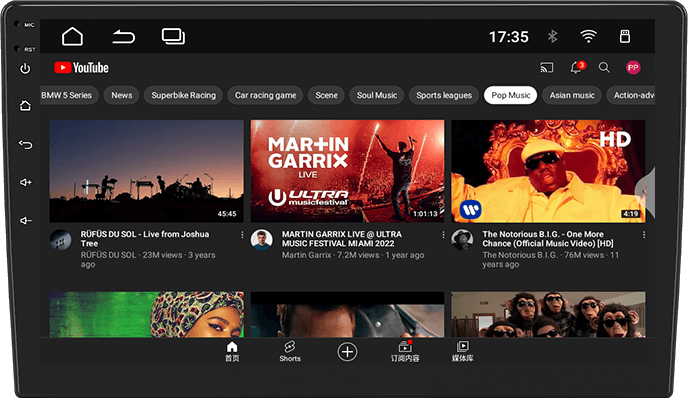Open the Shorts tab

(290, 351)
